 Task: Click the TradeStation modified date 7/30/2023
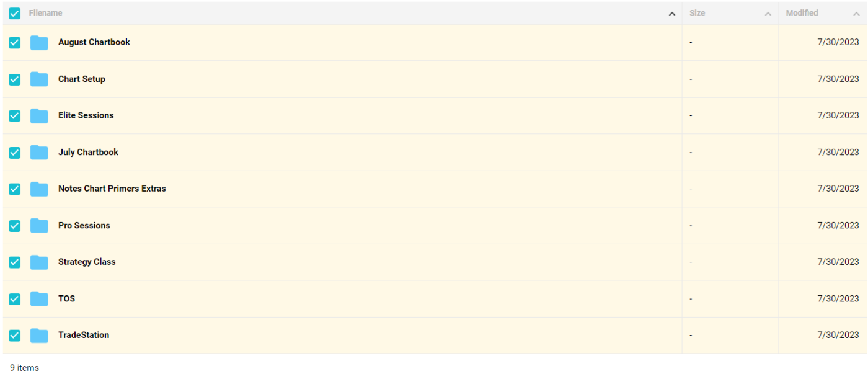tap(838, 335)
